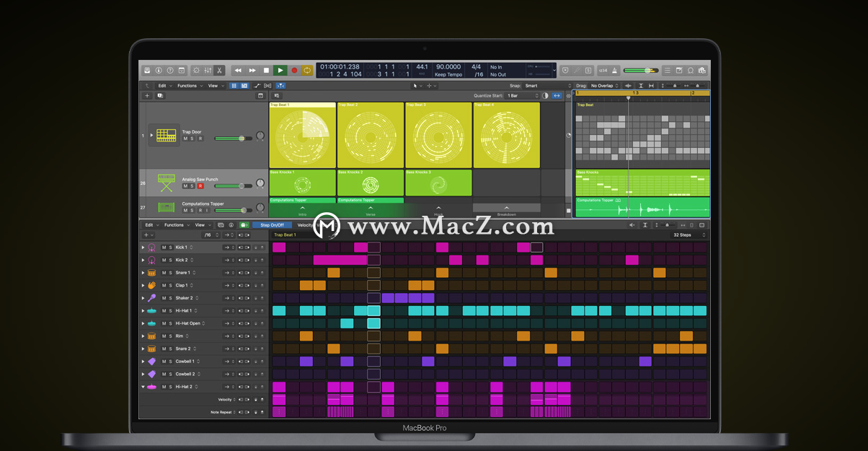The image size is (868, 451).
Task: Open the Mixer faders icon
Action: (x=208, y=70)
